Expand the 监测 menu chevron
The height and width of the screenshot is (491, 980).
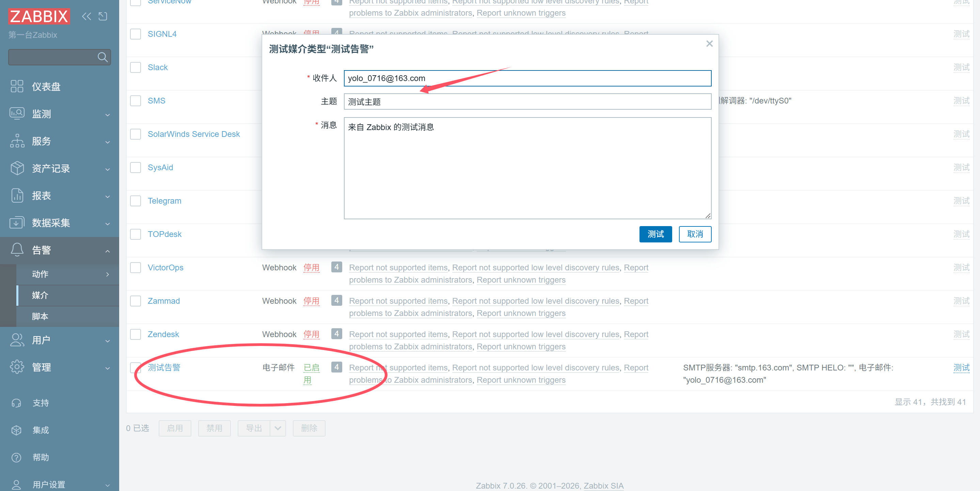pos(108,114)
